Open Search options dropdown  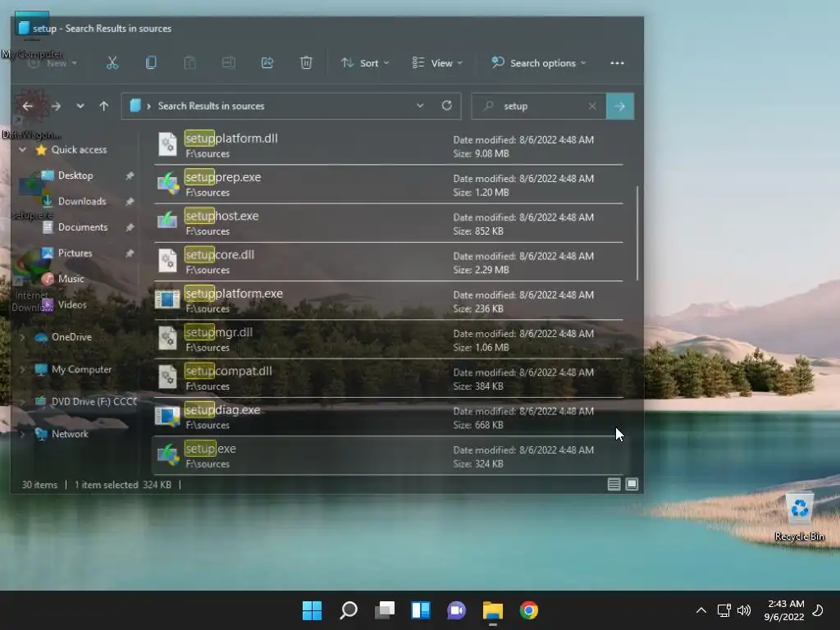(x=539, y=62)
